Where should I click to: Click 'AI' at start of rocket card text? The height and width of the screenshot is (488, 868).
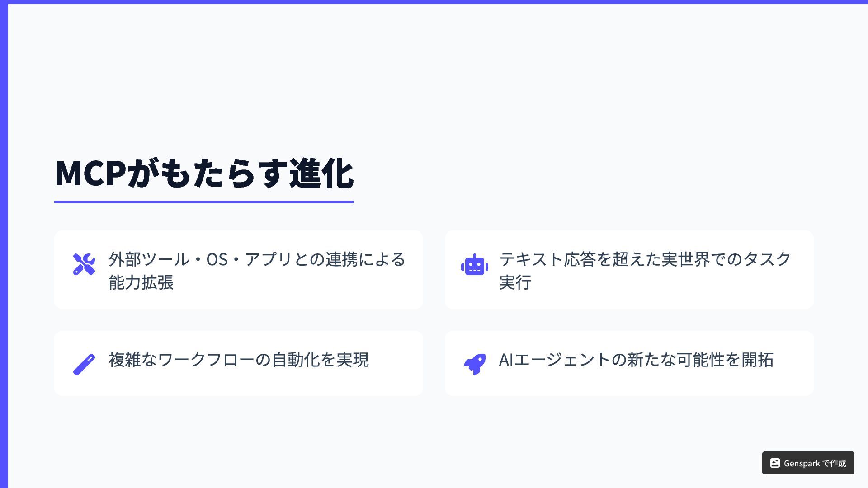pos(506,360)
